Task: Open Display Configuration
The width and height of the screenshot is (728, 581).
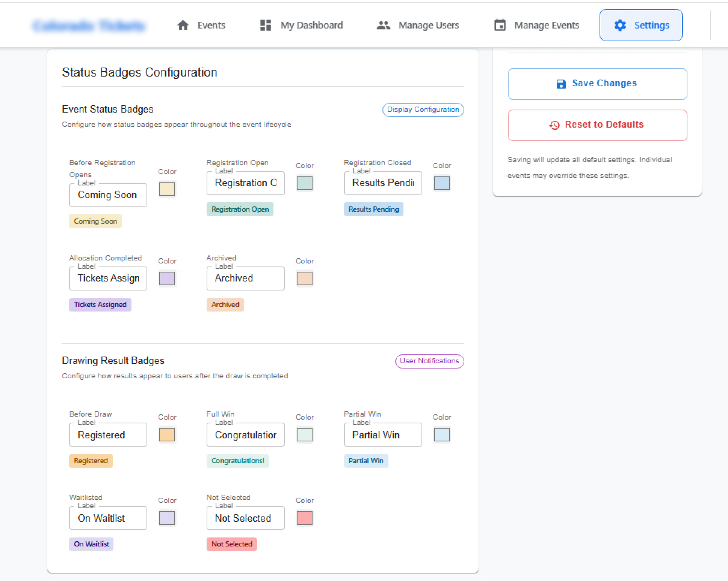Action: click(x=423, y=110)
